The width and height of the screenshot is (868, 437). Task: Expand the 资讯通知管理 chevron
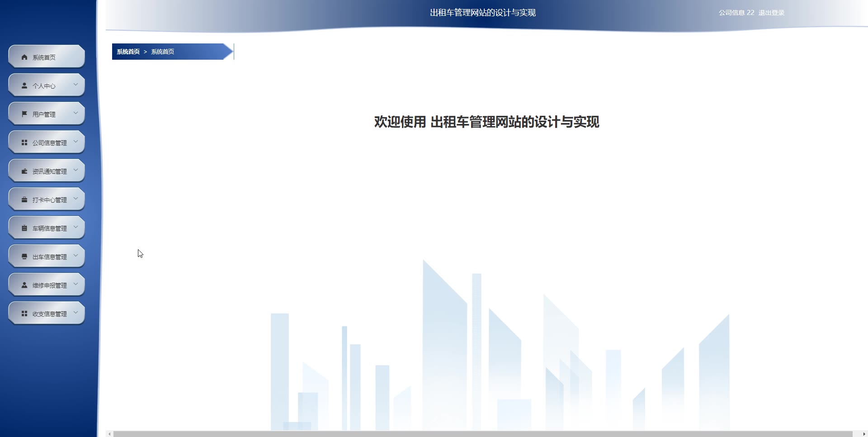pos(75,170)
